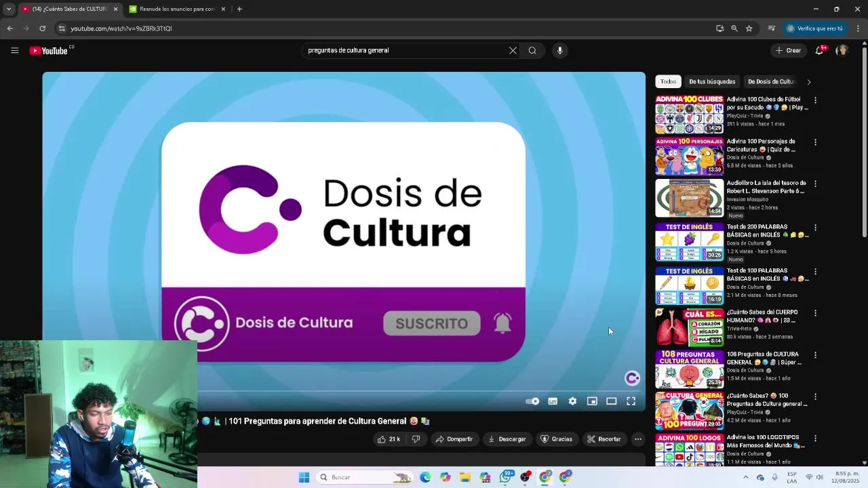Open media control icon in Chrome toolbar
Viewport: 868px width, 488px height.
pyautogui.click(x=771, y=28)
